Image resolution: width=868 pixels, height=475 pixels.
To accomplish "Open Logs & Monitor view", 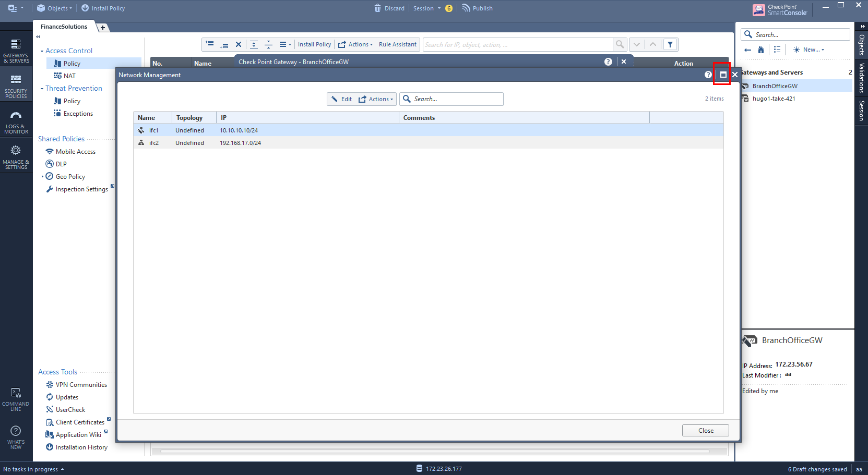I will coord(16,122).
